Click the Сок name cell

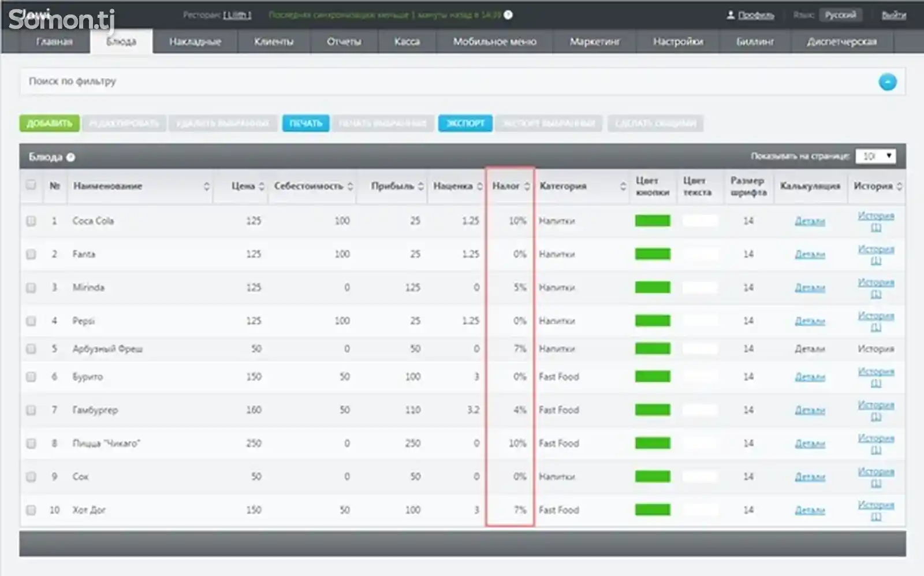click(x=80, y=477)
